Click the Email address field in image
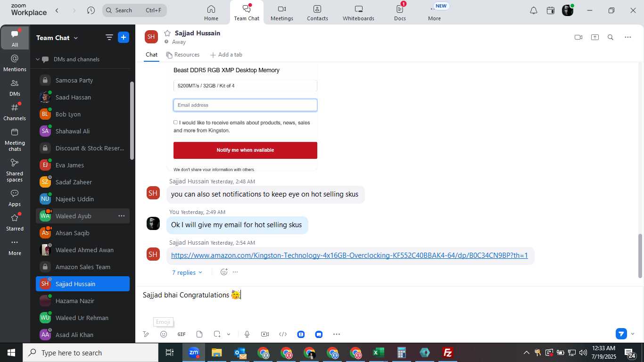This screenshot has height=362, width=644. (245, 105)
